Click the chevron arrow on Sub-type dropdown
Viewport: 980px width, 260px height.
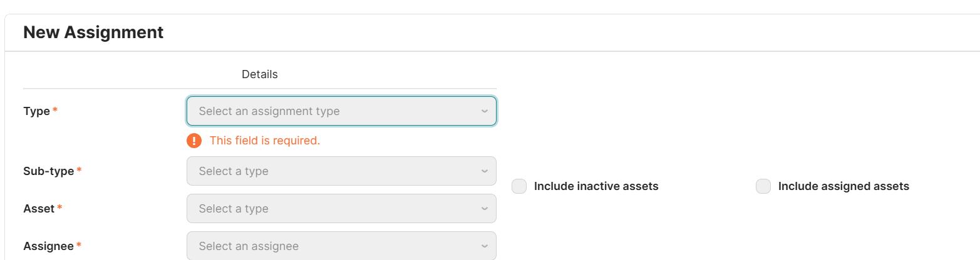click(484, 171)
